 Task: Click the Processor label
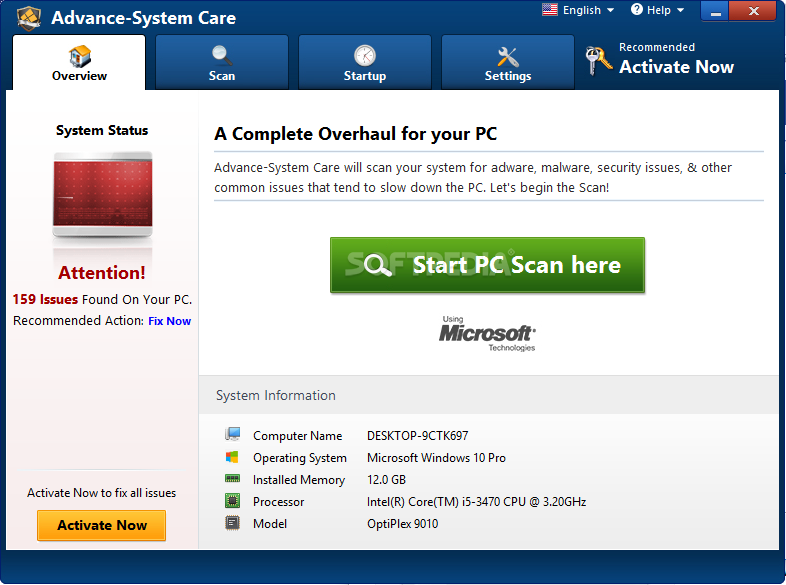(x=278, y=502)
